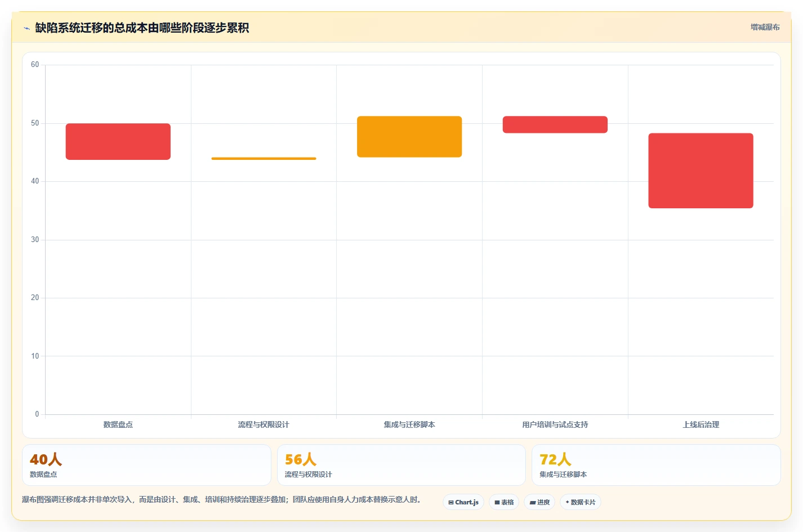Select the red 数据盘点 waterfall bar

[x=118, y=141]
